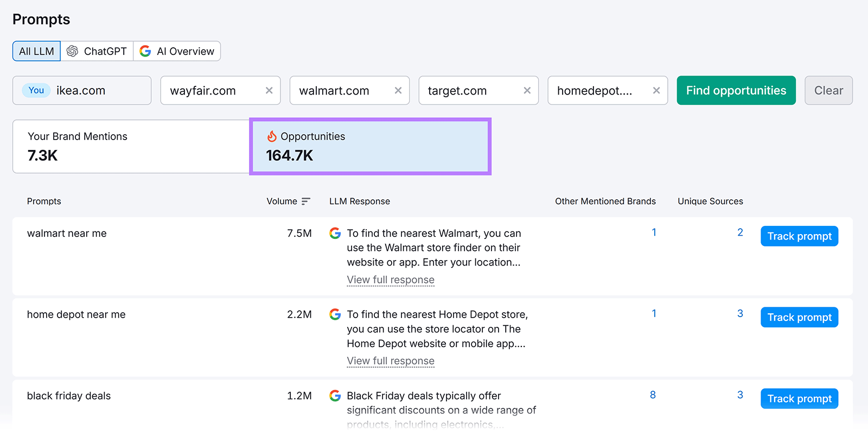Image resolution: width=868 pixels, height=435 pixels.
Task: Edit the ikea.com domain field
Action: point(98,91)
